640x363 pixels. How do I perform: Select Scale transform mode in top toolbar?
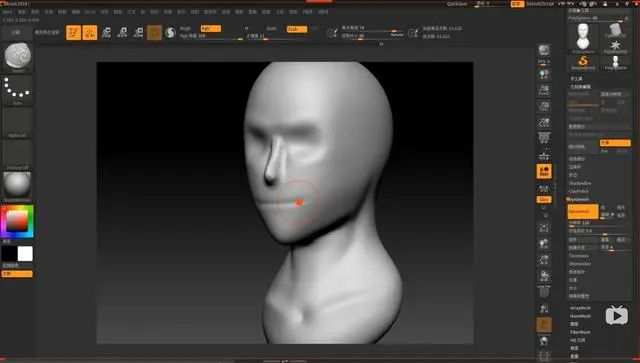[x=122, y=33]
